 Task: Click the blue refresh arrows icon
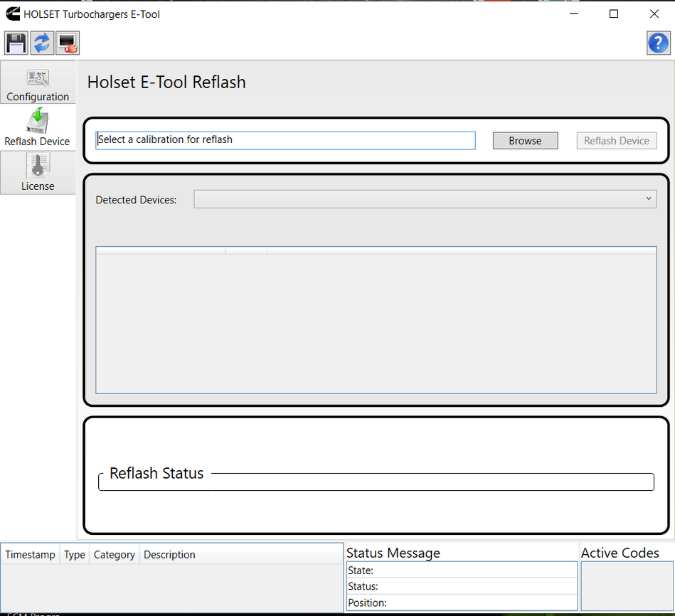pyautogui.click(x=42, y=43)
